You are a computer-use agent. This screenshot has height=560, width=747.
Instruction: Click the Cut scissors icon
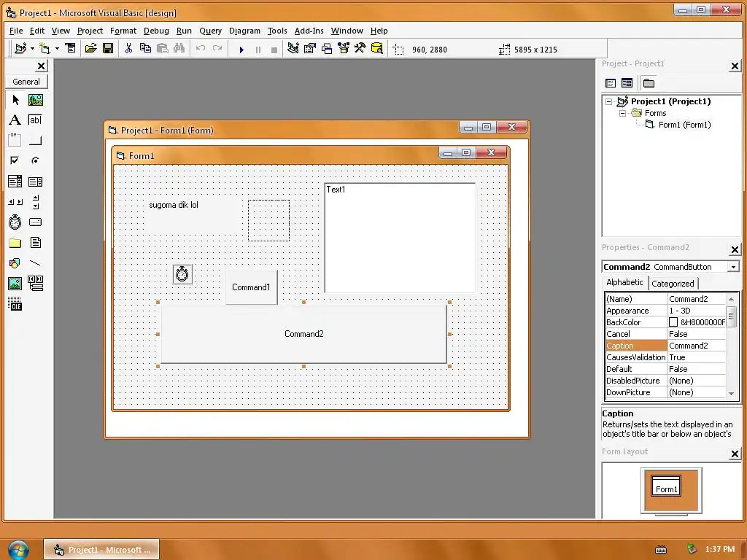click(x=128, y=49)
